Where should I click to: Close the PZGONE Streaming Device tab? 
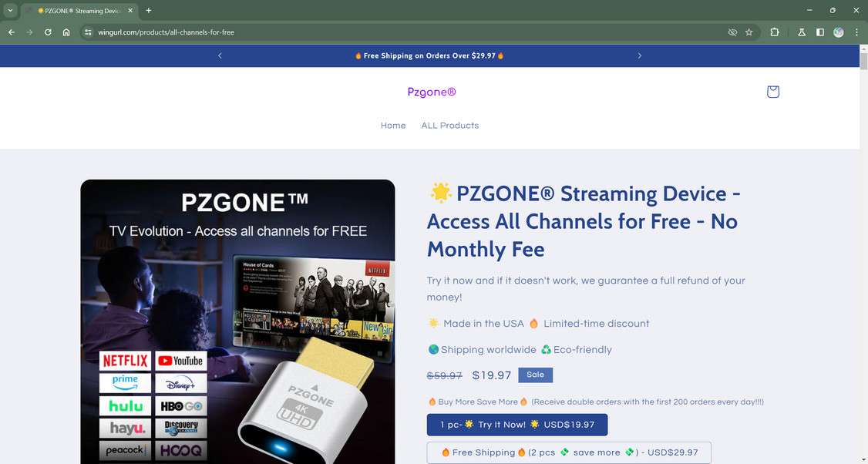click(x=130, y=10)
